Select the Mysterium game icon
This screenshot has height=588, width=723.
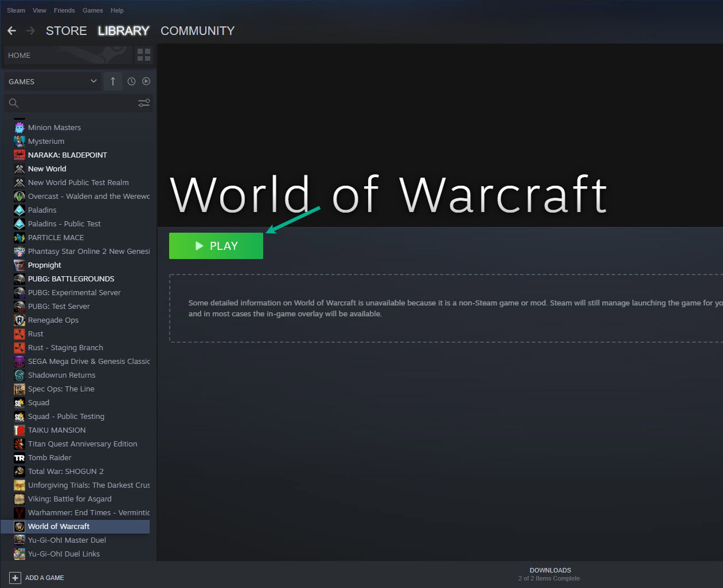(x=19, y=141)
